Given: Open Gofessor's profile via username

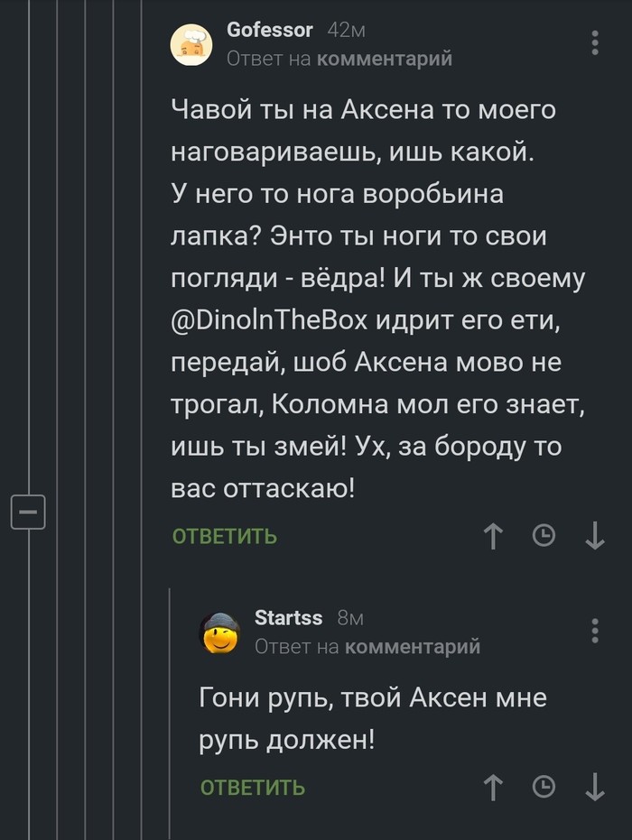Looking at the screenshot, I should point(270,30).
